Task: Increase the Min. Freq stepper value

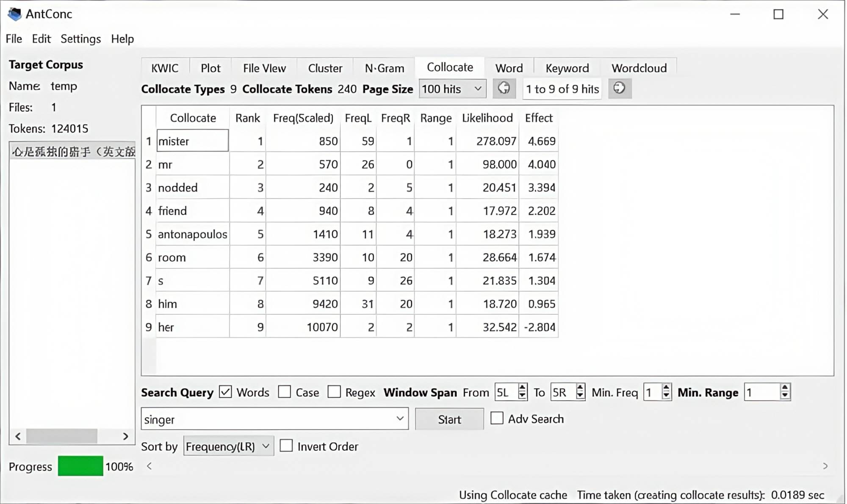Action: click(x=666, y=388)
